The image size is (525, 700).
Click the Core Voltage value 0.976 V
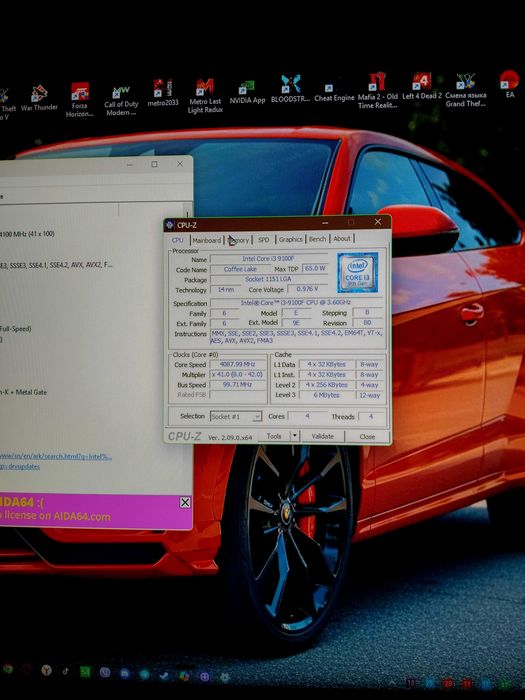308,289
